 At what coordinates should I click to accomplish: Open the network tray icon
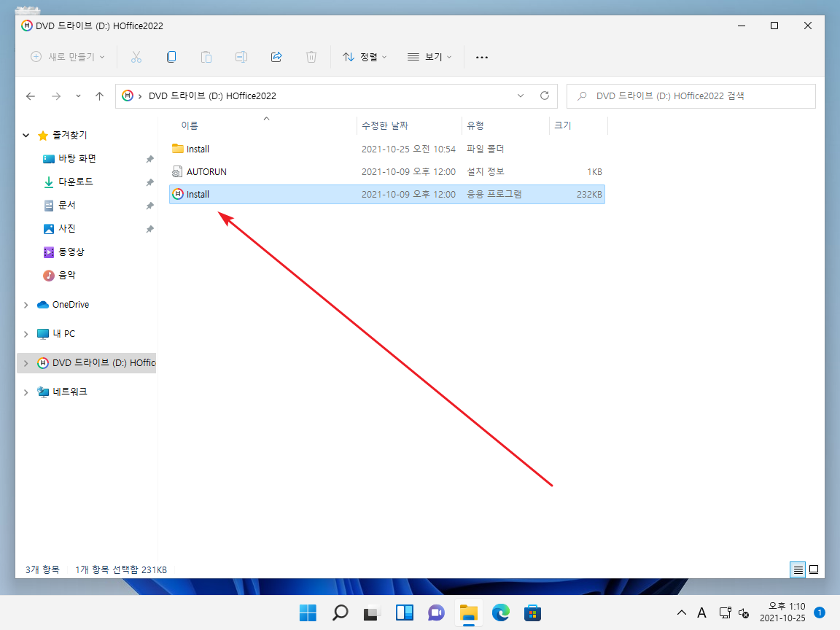tap(725, 612)
